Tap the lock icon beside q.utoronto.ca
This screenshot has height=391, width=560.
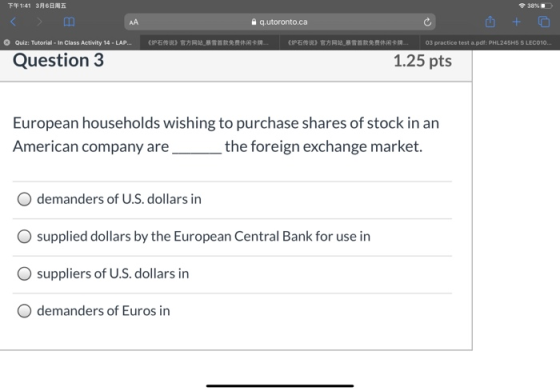tap(254, 22)
